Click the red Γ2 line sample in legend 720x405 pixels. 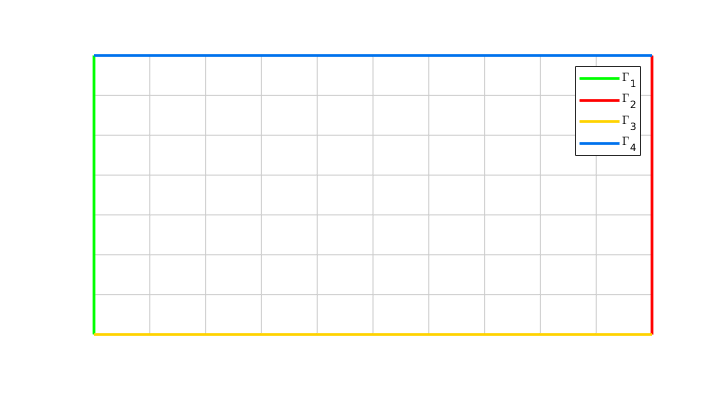pyautogui.click(x=599, y=100)
